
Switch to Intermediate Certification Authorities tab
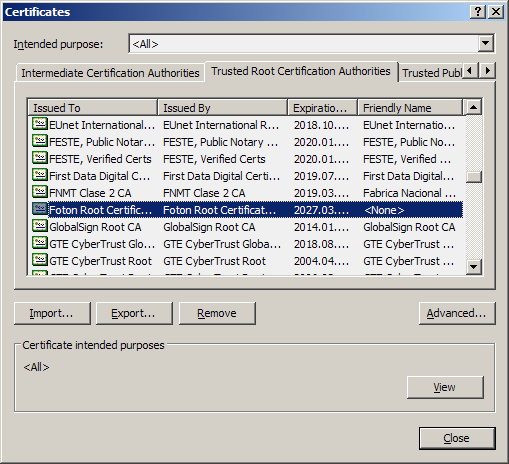(x=110, y=73)
